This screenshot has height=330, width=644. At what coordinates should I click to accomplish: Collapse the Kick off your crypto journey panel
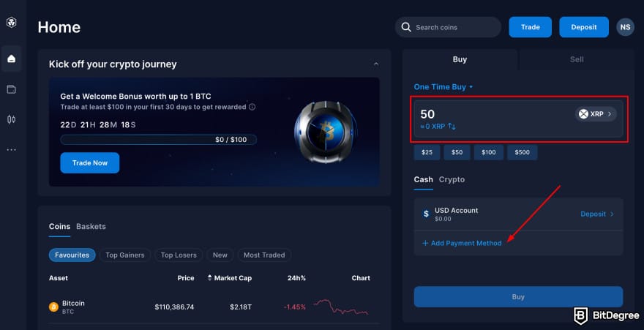coord(376,64)
